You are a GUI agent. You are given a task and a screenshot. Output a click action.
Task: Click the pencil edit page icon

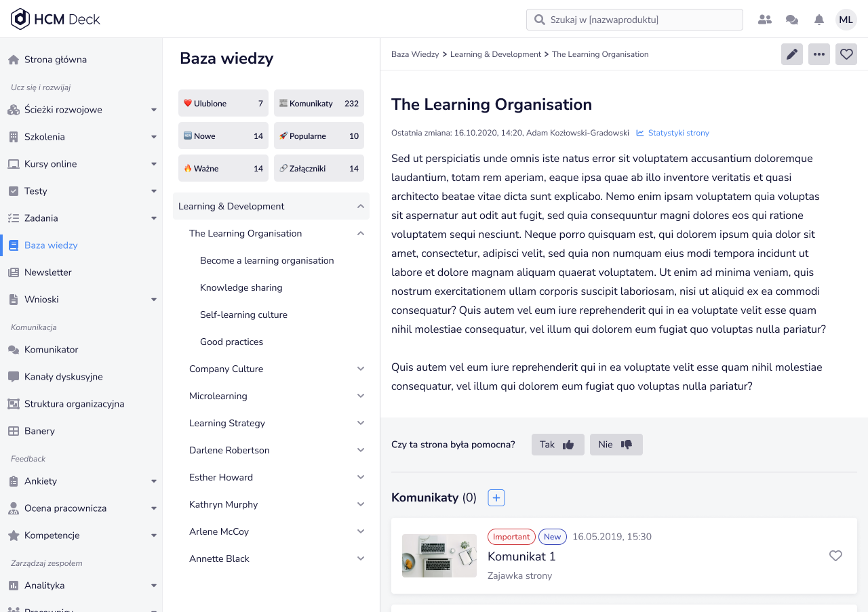point(791,54)
